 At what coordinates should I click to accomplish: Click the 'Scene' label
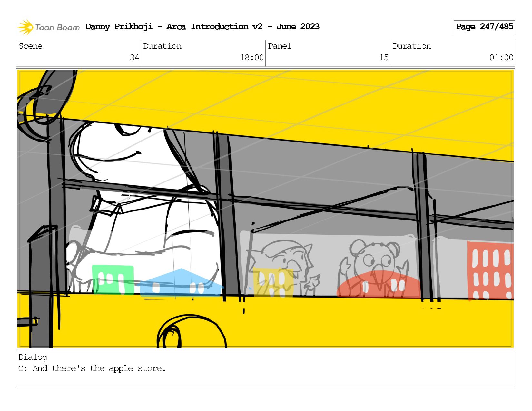point(30,46)
